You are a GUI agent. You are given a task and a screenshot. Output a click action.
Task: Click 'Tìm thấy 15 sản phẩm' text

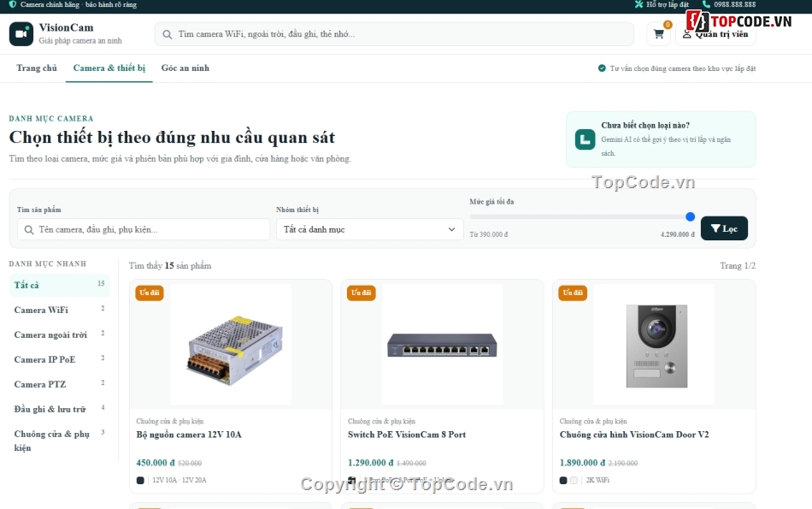[x=170, y=266]
